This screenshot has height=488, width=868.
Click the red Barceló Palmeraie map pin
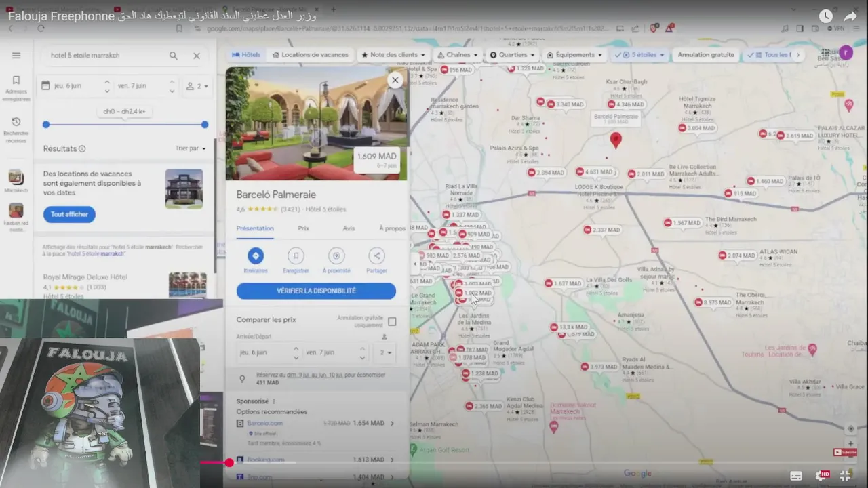click(616, 140)
